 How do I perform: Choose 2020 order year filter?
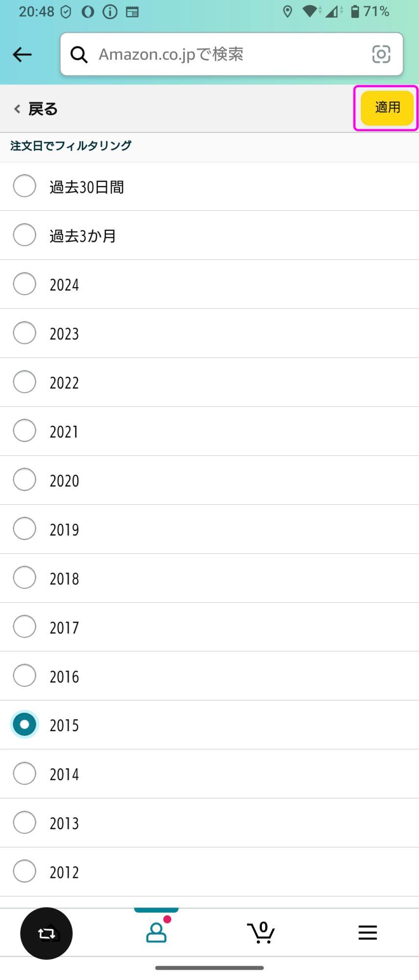[x=209, y=480]
